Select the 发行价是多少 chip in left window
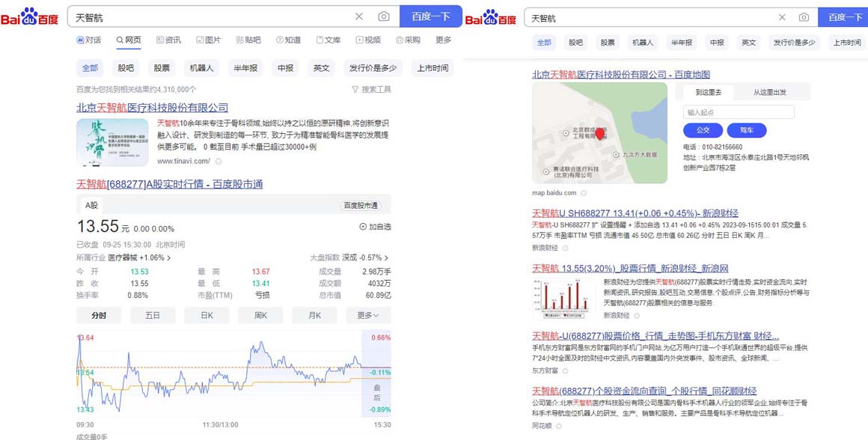Image resolution: width=868 pixels, height=440 pixels. 373,68
